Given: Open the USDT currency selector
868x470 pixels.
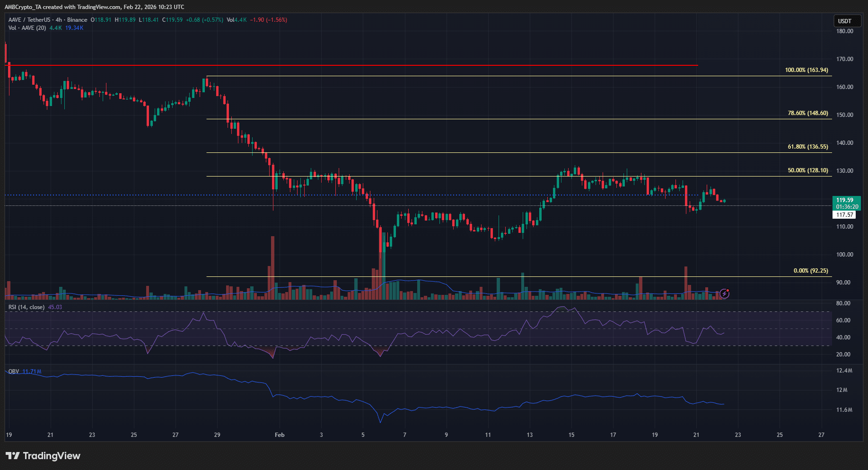Looking at the screenshot, I should pos(846,21).
